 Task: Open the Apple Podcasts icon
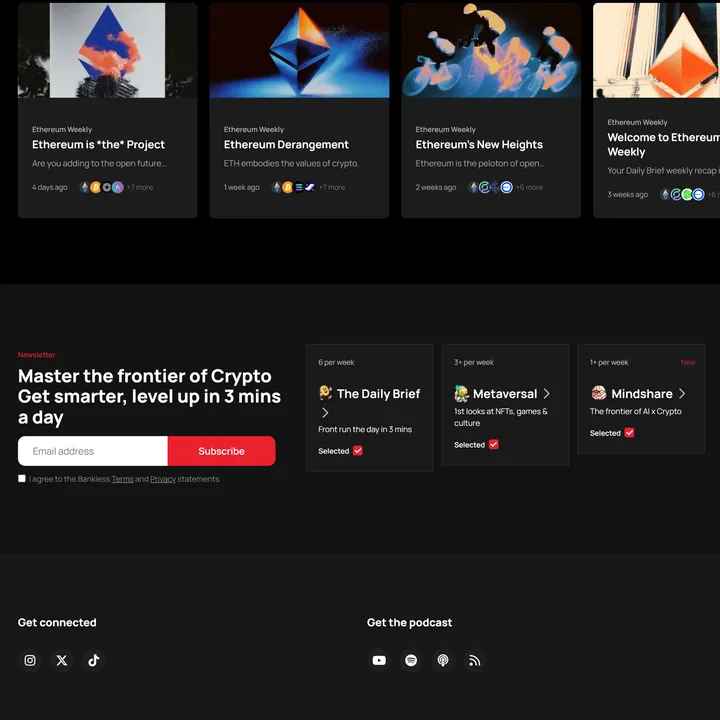[x=443, y=660]
